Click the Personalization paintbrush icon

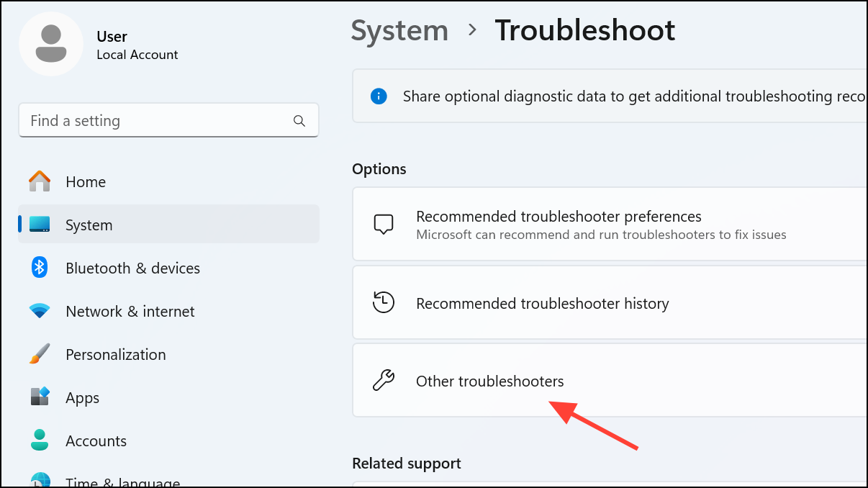point(39,354)
